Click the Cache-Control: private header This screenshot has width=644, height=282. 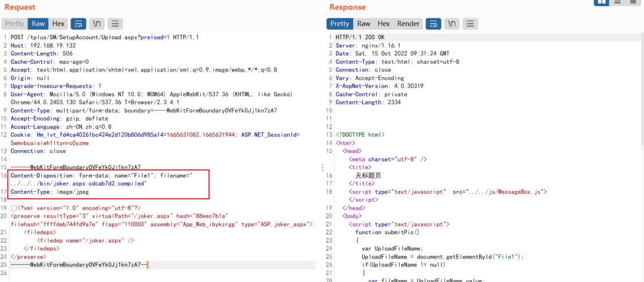pos(372,95)
